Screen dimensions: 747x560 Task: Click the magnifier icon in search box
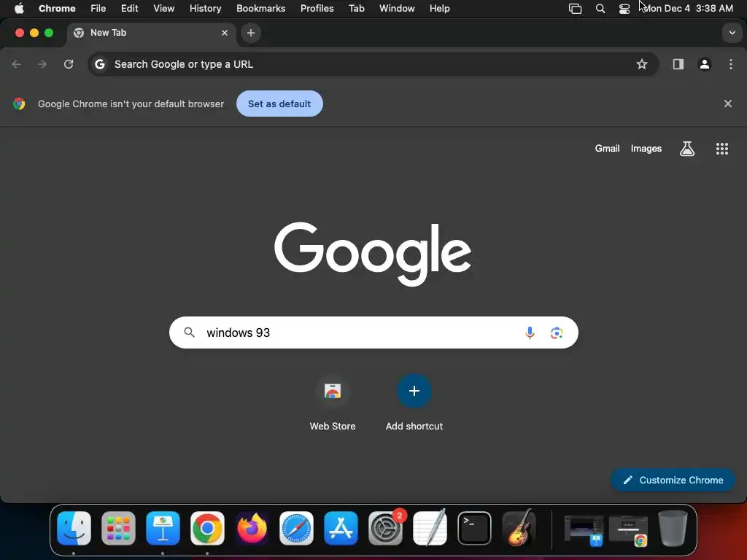[189, 332]
